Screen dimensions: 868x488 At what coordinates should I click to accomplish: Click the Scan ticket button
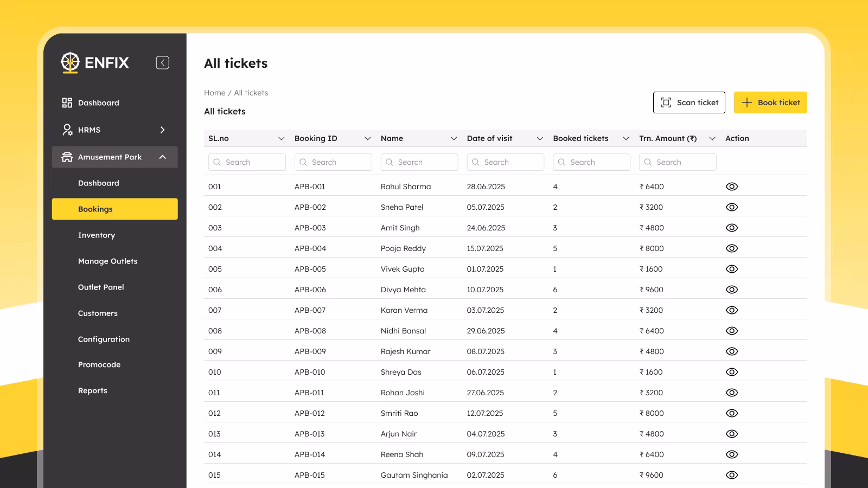(x=689, y=102)
